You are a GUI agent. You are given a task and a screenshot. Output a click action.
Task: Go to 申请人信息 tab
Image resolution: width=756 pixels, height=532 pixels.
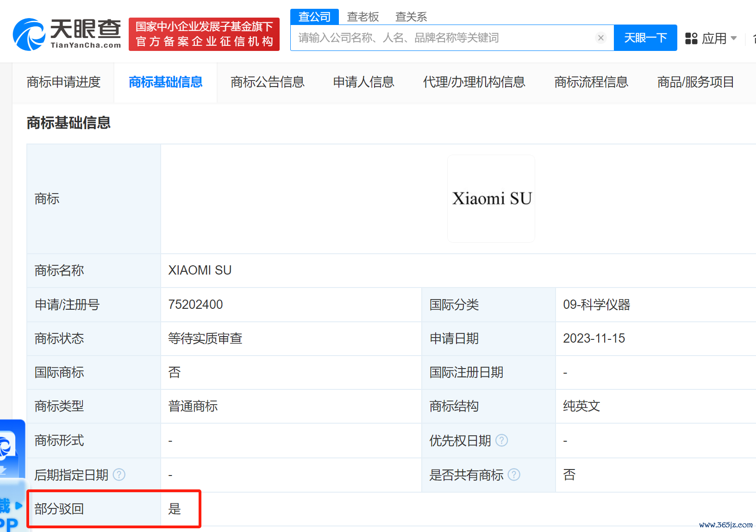[x=363, y=82]
